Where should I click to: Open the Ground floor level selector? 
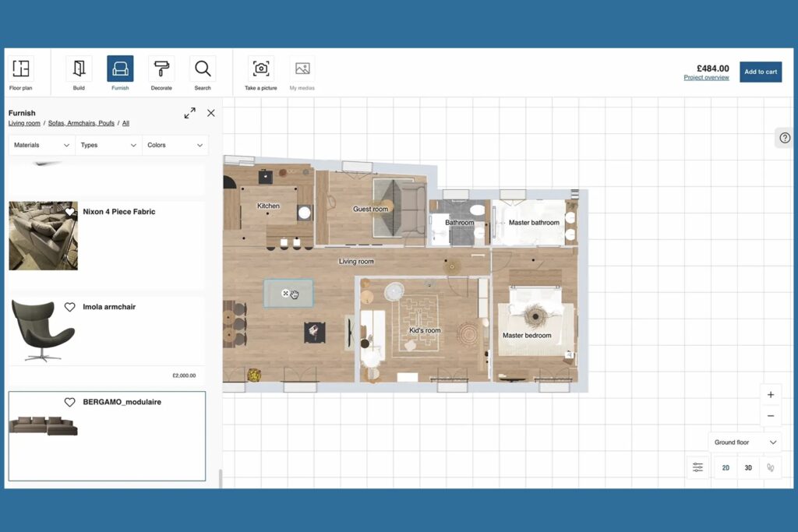point(745,442)
